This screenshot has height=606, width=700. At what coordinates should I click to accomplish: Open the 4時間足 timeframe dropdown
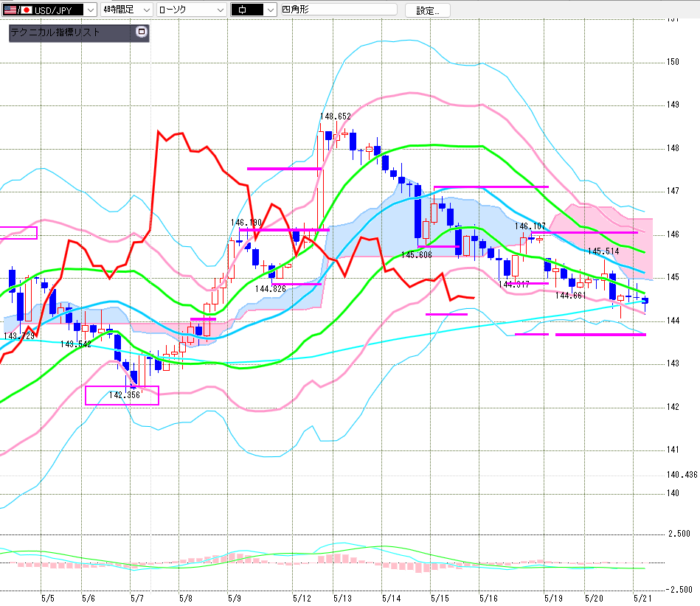pos(126,10)
